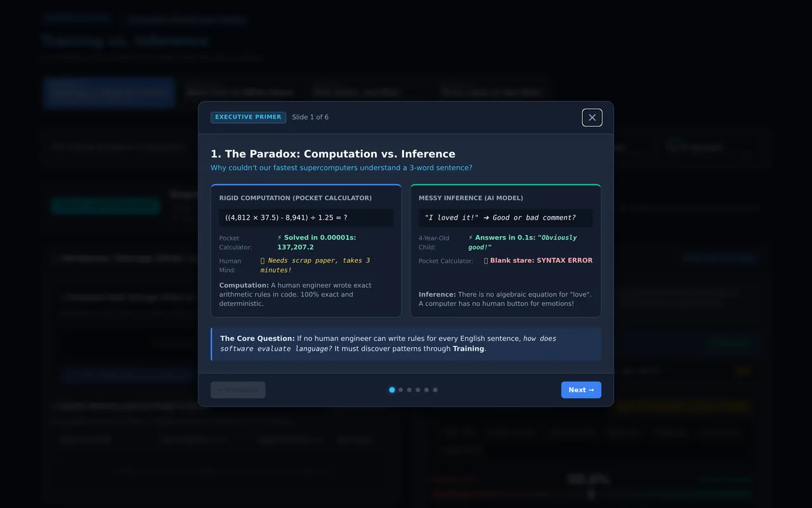
Task: Click the "Slide 1 of 6" counter
Action: [x=310, y=117]
